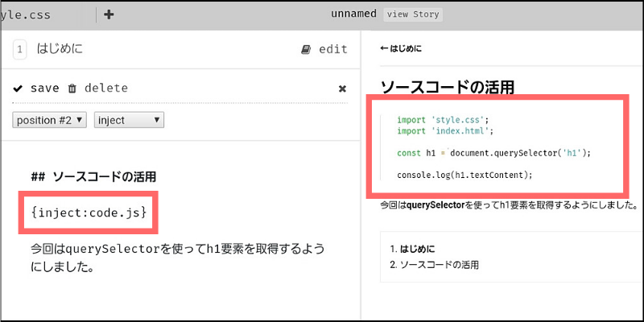Open the style.css tab
Viewport: 644px width, 322px height.
coord(26,15)
